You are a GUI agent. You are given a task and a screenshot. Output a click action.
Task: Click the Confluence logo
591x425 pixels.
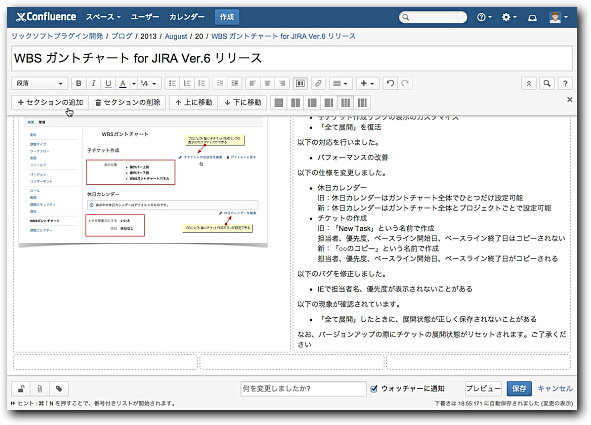(46, 17)
